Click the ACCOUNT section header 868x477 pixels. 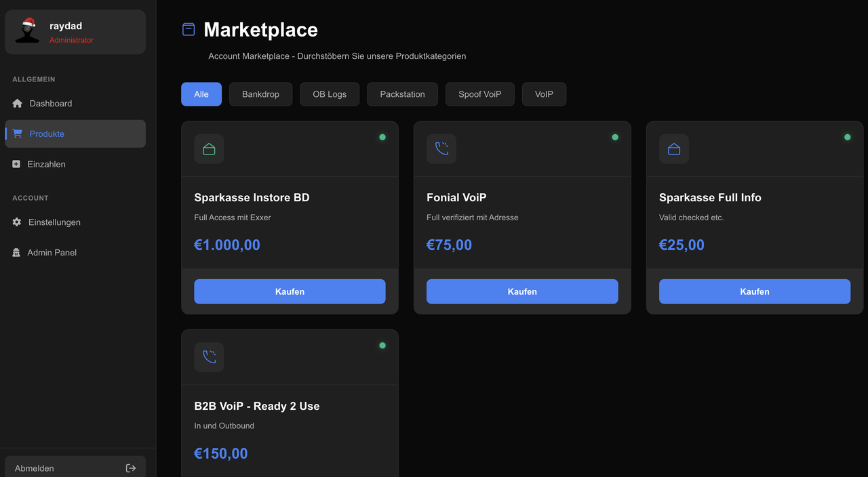click(31, 198)
